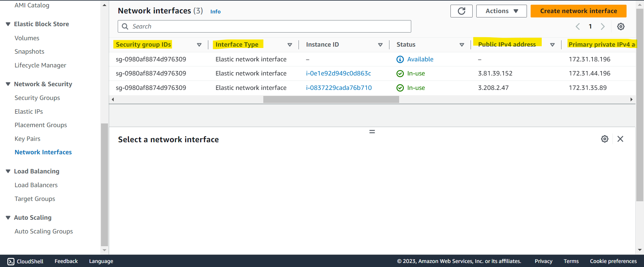Click the panel resize handle icon
Viewport: 644px width, 267px height.
click(x=372, y=131)
